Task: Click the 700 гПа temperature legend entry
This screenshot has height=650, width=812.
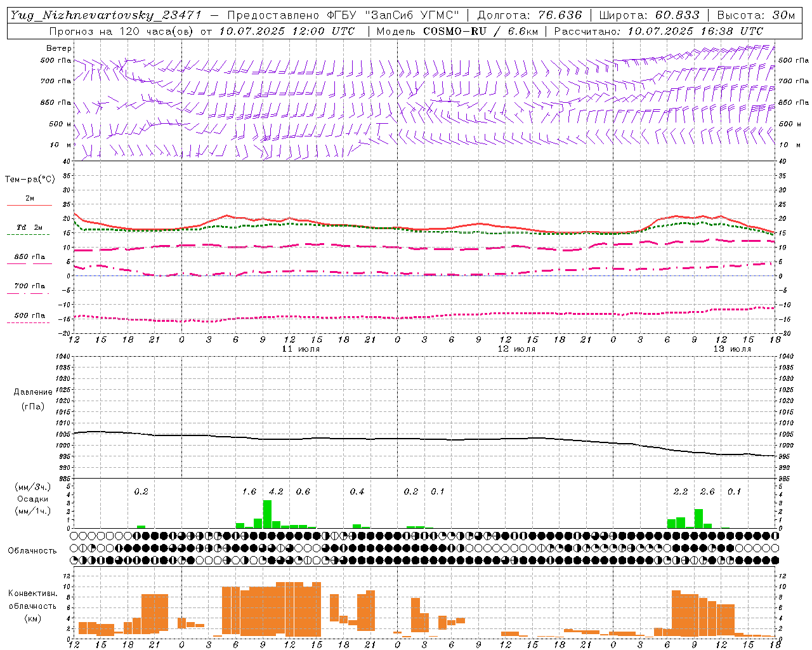Action: 30,286
